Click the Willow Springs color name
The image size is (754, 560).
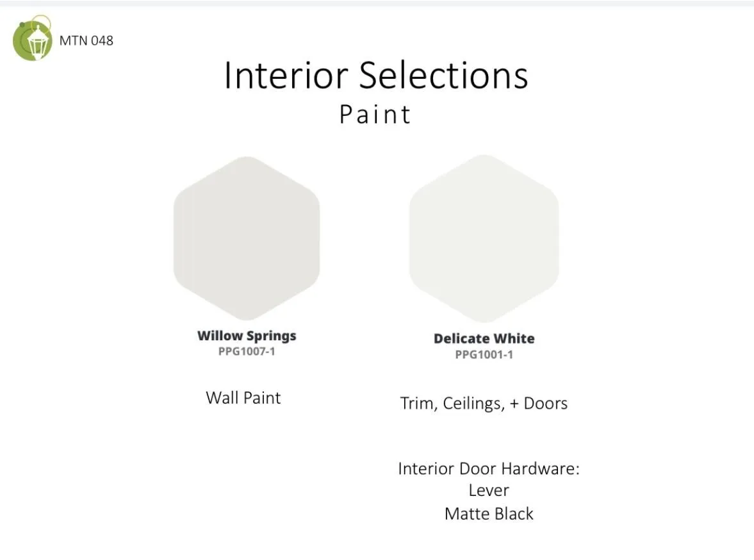[247, 336]
